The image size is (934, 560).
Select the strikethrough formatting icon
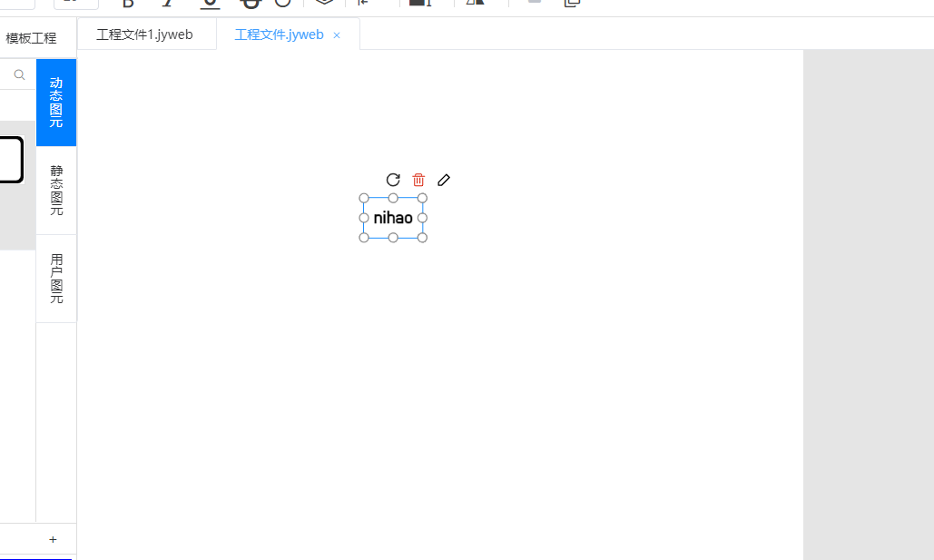click(250, 4)
